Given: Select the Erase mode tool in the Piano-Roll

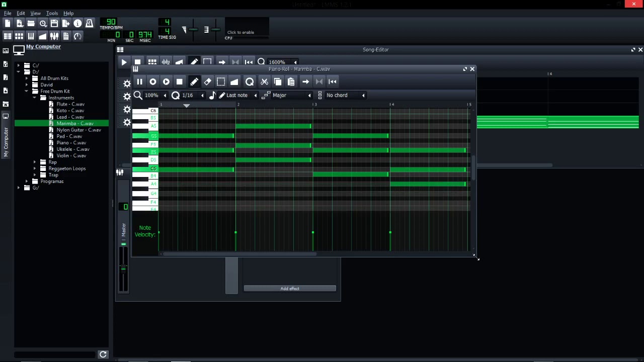Looking at the screenshot, I should pyautogui.click(x=207, y=81).
